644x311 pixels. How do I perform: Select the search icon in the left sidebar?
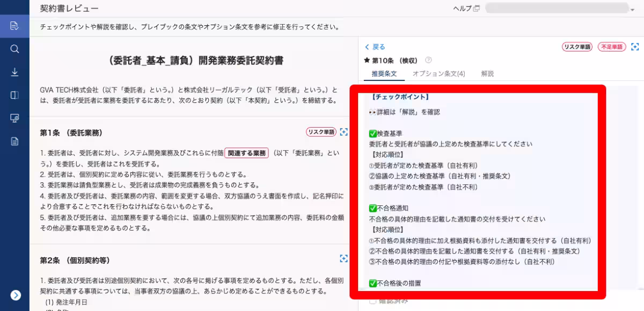click(14, 48)
